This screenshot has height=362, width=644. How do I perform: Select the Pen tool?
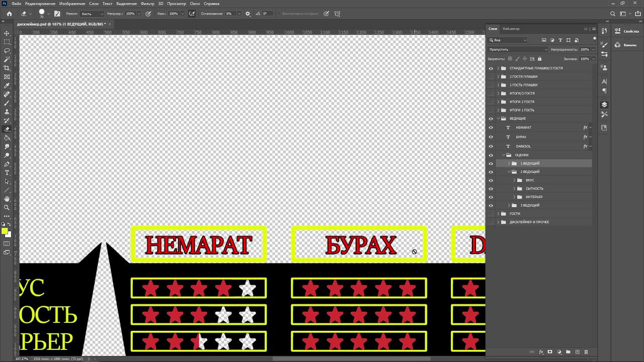coord(7,164)
